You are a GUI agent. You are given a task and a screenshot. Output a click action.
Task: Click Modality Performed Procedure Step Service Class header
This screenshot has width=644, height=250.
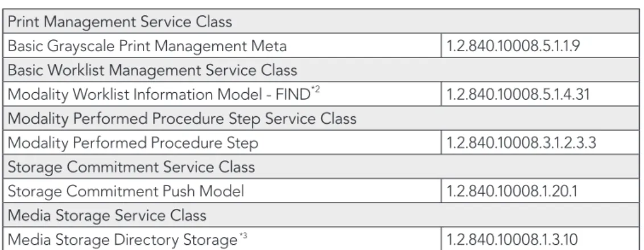click(x=321, y=118)
